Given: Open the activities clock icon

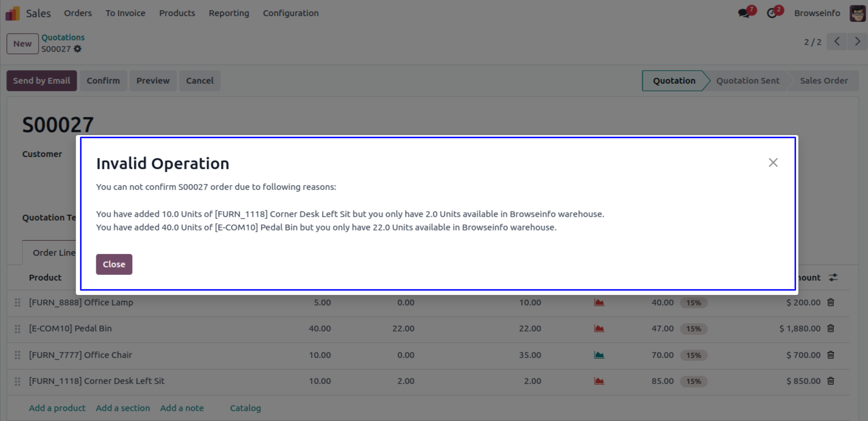Looking at the screenshot, I should (x=772, y=13).
